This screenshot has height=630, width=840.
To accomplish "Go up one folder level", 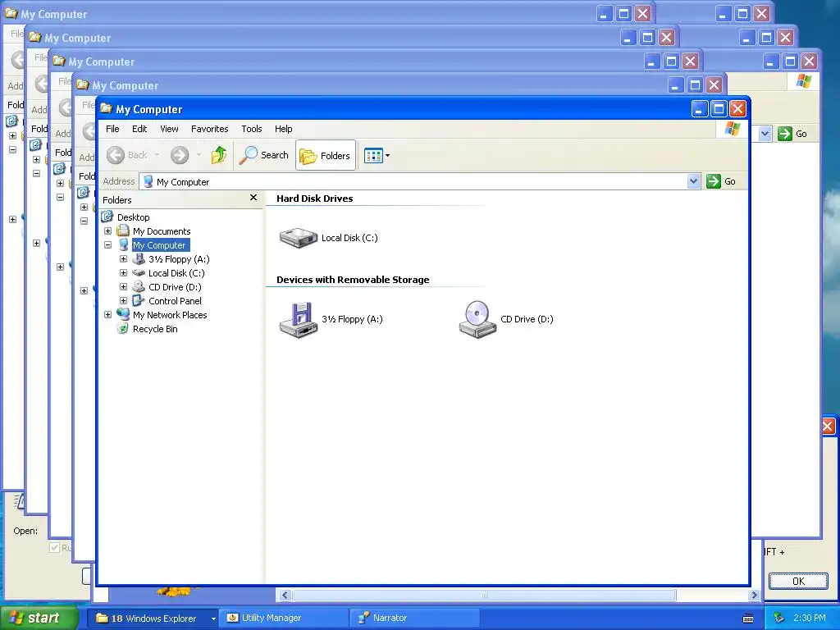I will [218, 155].
